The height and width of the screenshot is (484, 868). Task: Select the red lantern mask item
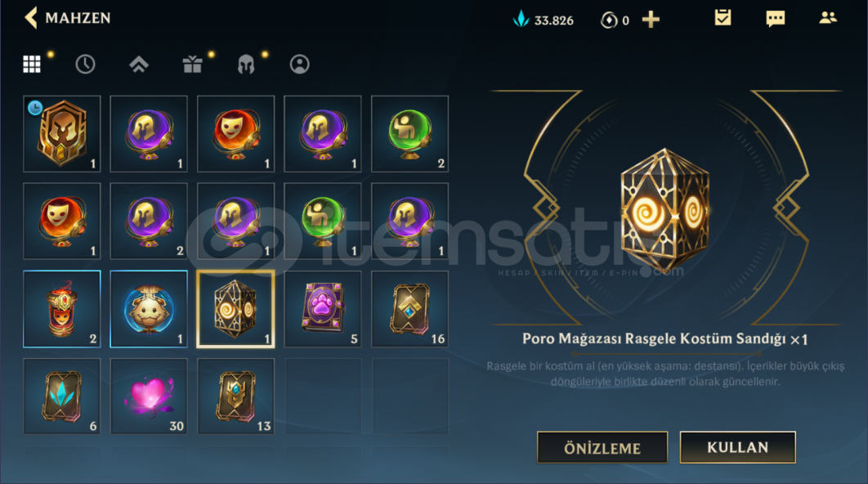point(62,309)
